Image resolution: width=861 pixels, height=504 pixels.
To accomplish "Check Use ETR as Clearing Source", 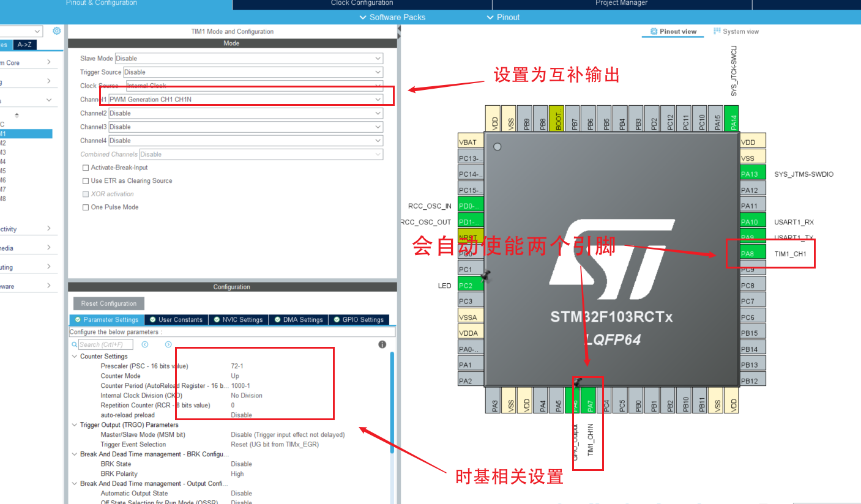I will [x=86, y=181].
